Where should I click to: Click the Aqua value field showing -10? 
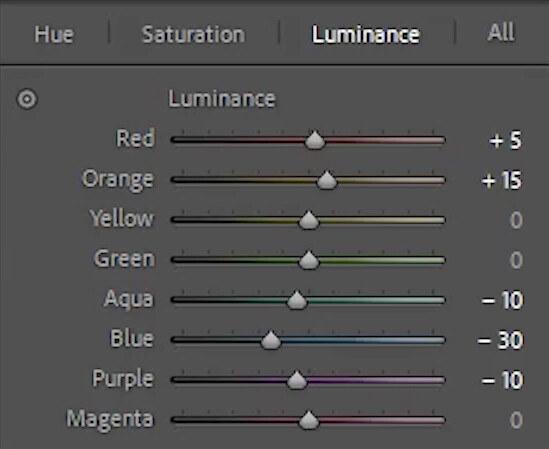click(502, 300)
